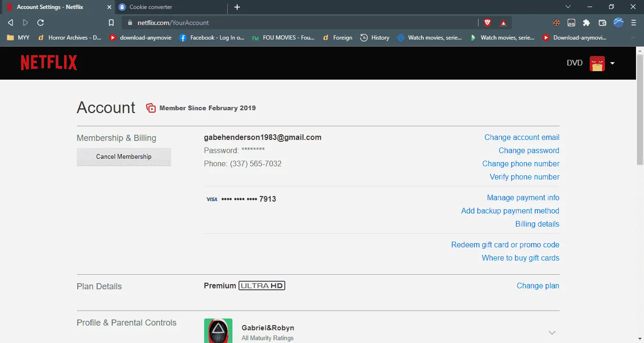The image size is (644, 343).
Task: Click Change account email link
Action: point(522,138)
